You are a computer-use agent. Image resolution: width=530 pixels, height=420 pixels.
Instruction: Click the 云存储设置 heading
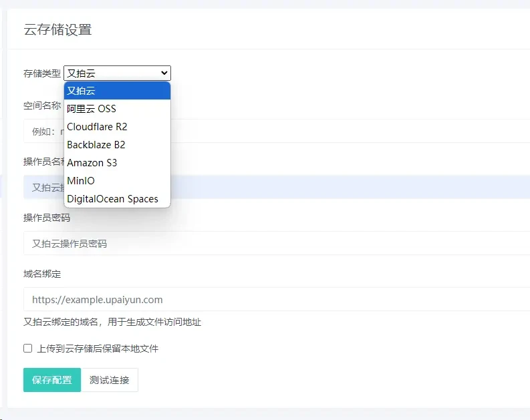pos(57,29)
